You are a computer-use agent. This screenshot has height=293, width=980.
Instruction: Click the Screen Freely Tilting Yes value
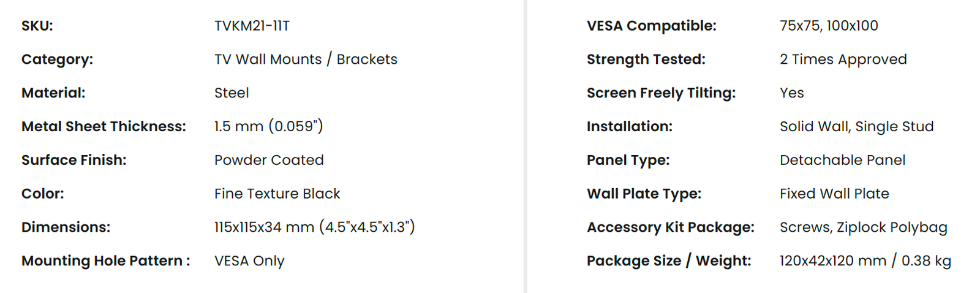coord(791,93)
